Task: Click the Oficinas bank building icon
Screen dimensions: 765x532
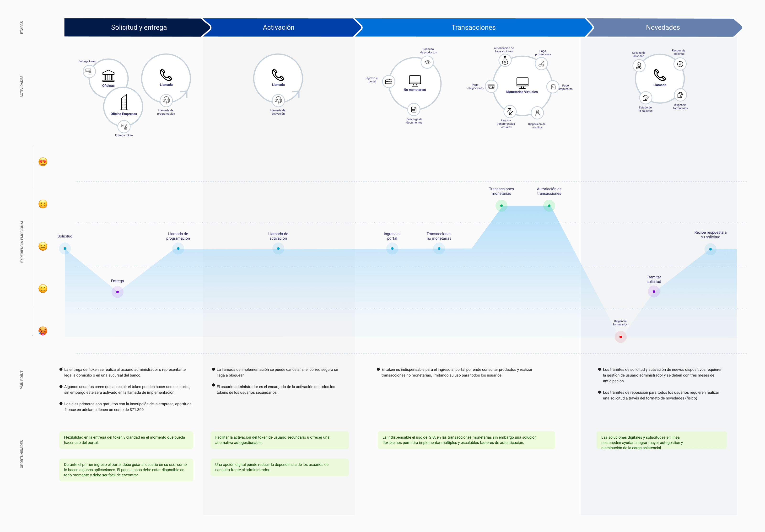Action: pyautogui.click(x=108, y=76)
